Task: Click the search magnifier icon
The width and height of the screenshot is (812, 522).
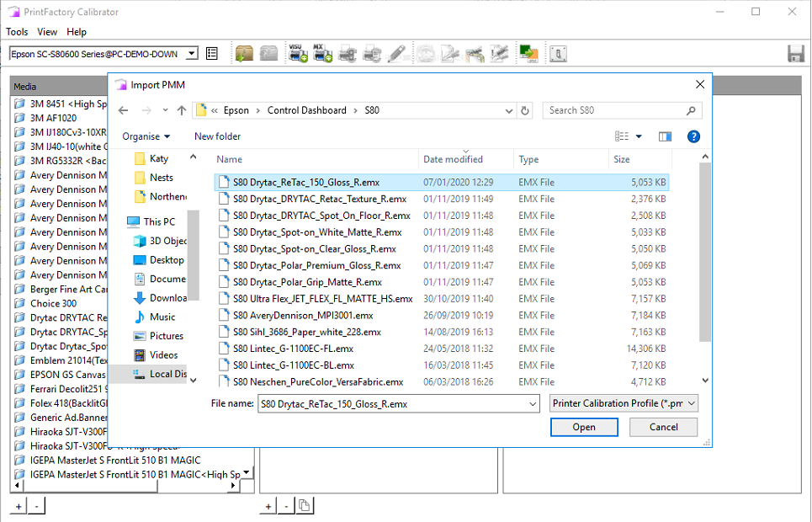Action: pos(691,110)
